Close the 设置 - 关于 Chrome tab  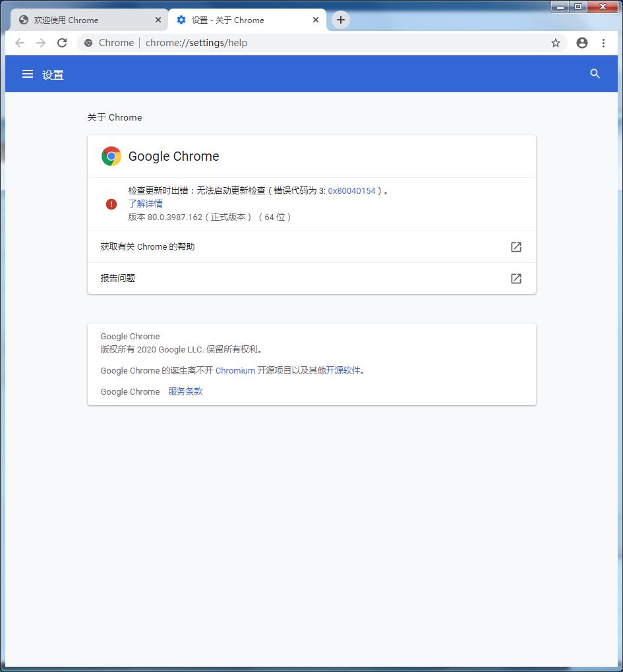point(316,20)
